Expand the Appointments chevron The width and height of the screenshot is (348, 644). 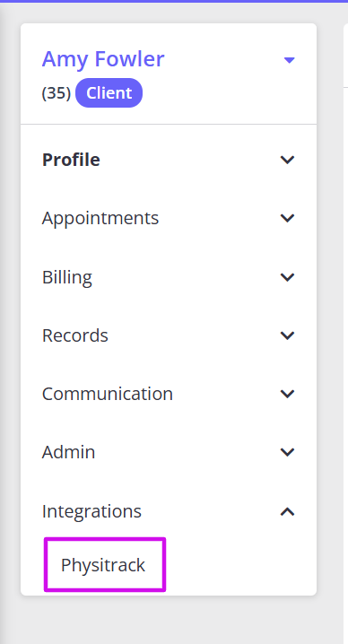[x=287, y=218]
